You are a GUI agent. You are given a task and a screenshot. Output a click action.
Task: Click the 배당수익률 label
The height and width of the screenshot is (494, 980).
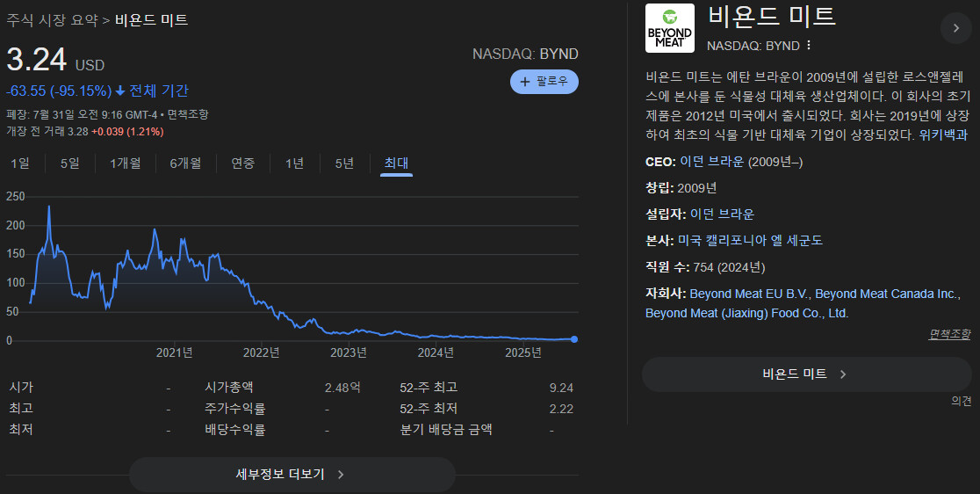coord(235,430)
